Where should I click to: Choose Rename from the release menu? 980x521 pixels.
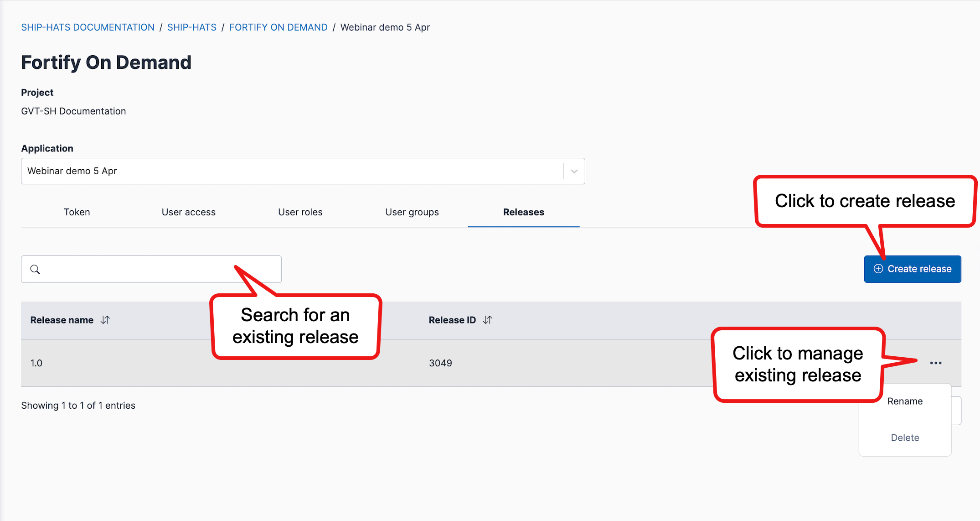click(x=905, y=401)
